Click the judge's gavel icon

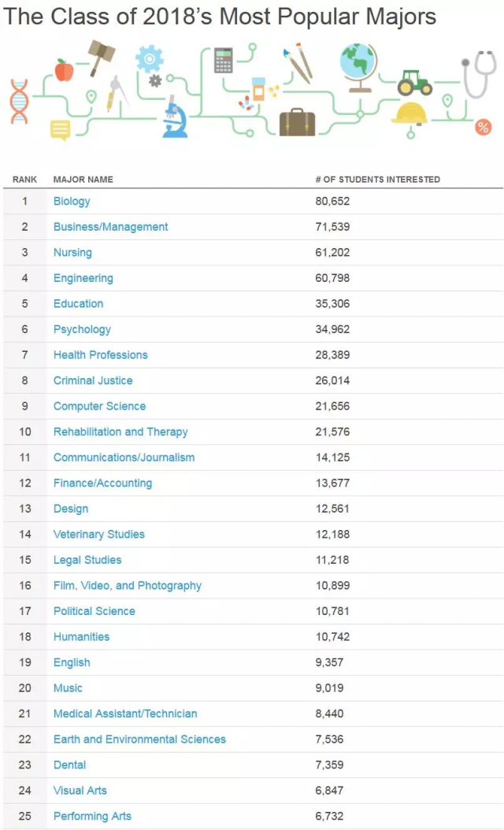pos(101,57)
